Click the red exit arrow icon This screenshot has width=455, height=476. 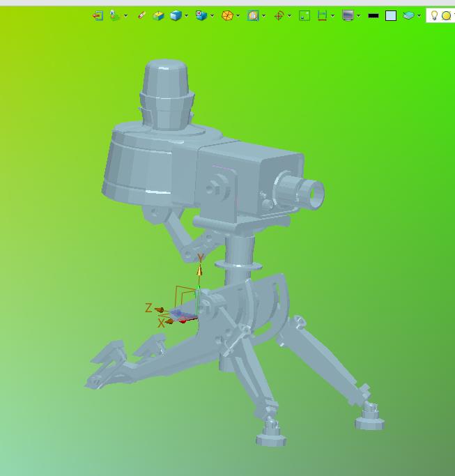click(x=98, y=15)
